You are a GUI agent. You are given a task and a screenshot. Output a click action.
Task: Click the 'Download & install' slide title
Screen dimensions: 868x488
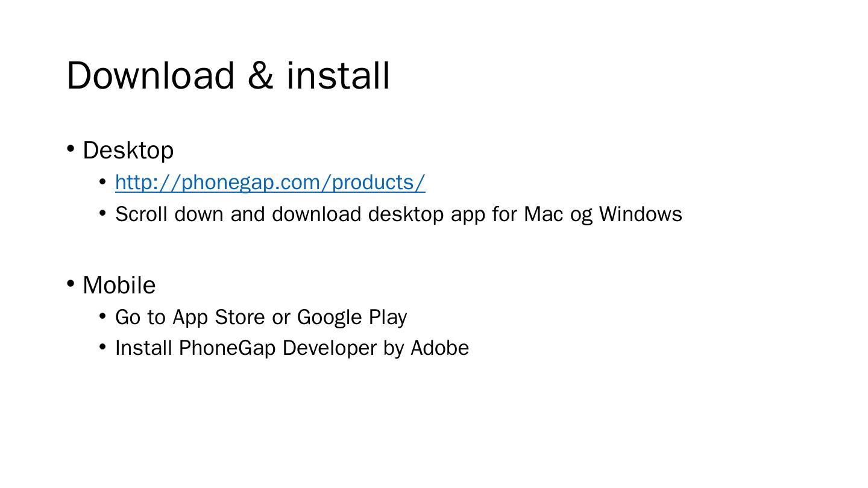228,76
